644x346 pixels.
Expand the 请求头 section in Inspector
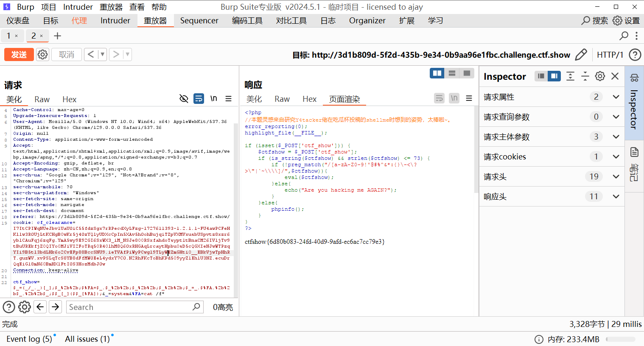(x=616, y=177)
